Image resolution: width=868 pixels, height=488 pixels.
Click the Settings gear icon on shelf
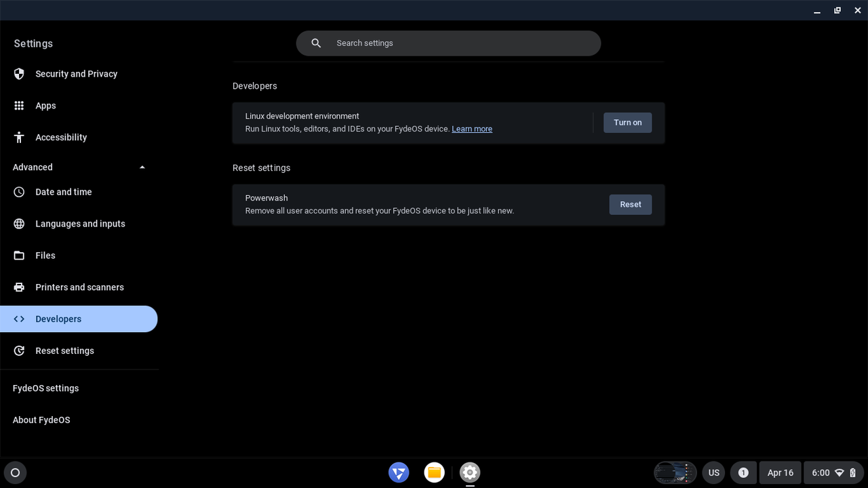[470, 472]
